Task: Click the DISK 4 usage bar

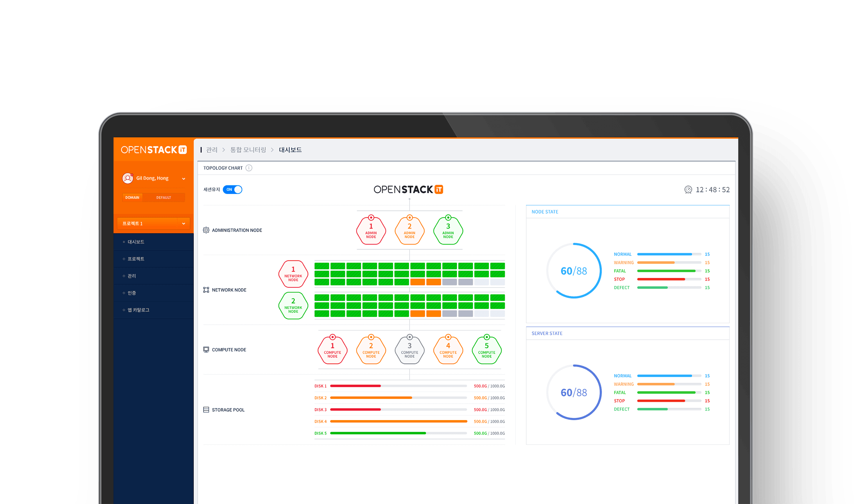Action: [399, 422]
